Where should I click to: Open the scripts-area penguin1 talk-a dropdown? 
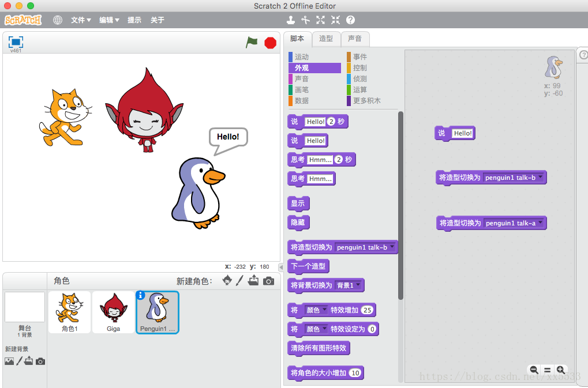tap(514, 223)
